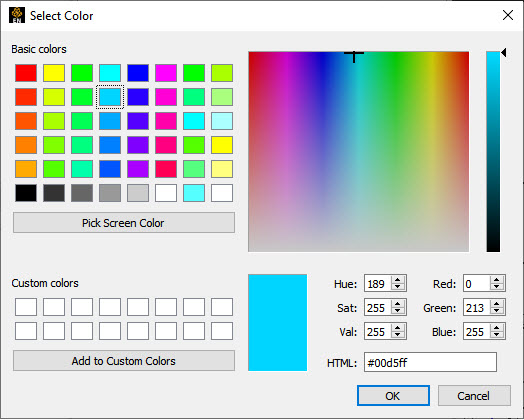Select the darkest gray swatch next to black
Viewport: 524px width, 420px height.
(x=54, y=193)
